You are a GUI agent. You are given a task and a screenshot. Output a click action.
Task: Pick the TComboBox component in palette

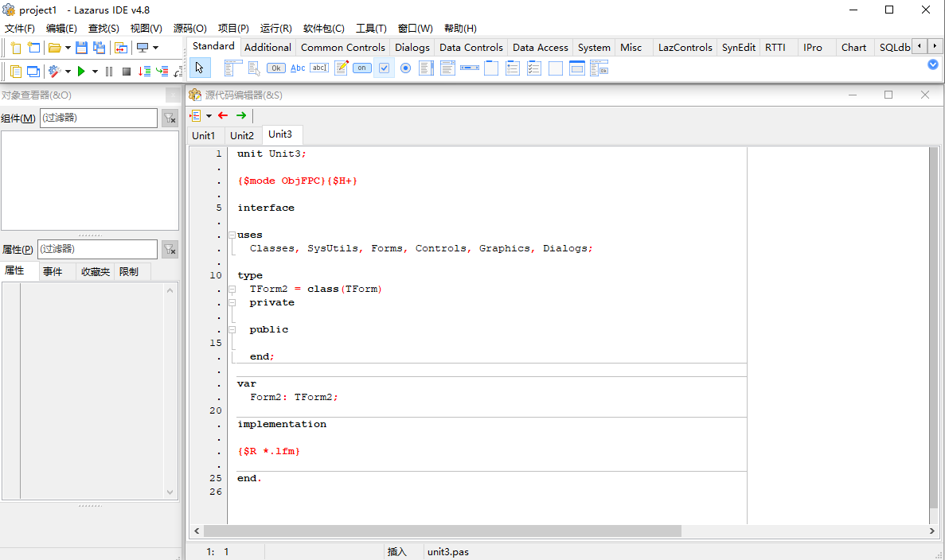click(447, 68)
